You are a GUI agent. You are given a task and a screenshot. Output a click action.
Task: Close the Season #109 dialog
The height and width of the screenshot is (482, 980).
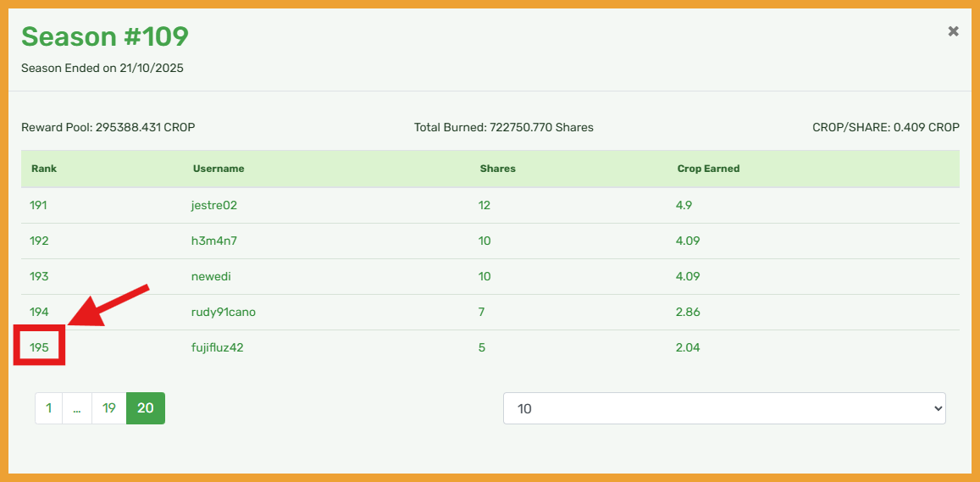(x=953, y=31)
